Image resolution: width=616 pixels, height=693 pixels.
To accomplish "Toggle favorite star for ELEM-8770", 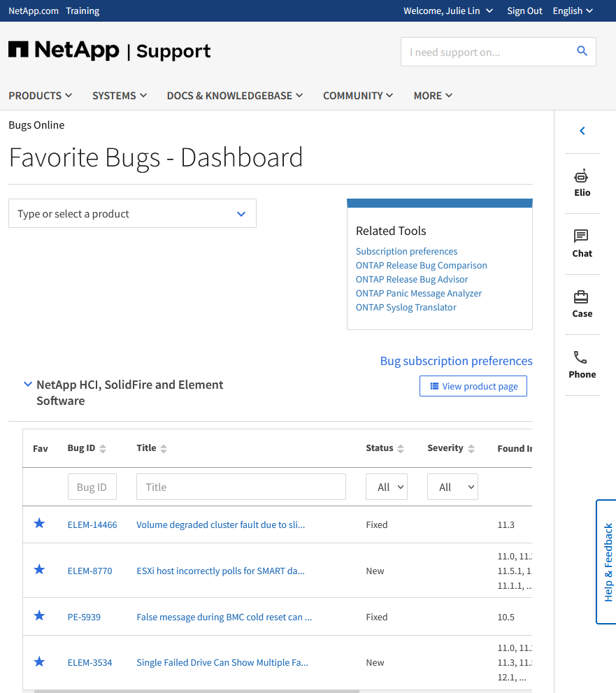I will [x=40, y=570].
